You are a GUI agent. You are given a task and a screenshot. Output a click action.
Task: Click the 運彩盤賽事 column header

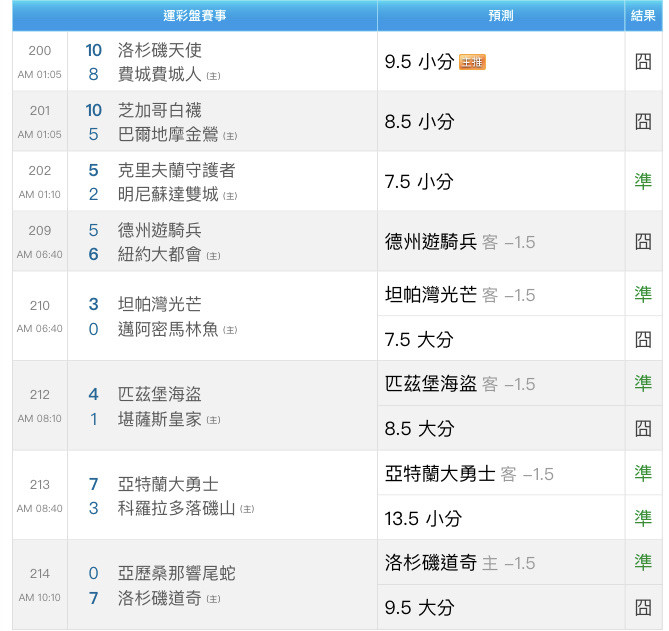[x=195, y=16]
